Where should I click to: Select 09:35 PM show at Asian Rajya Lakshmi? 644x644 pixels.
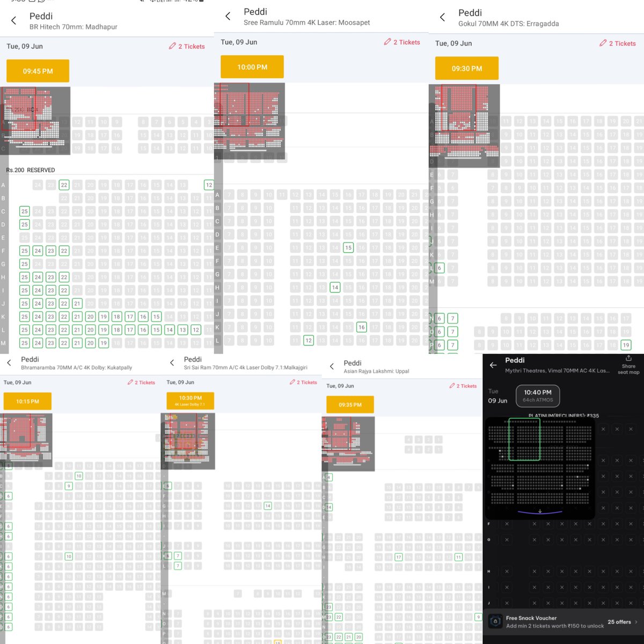coord(350,405)
